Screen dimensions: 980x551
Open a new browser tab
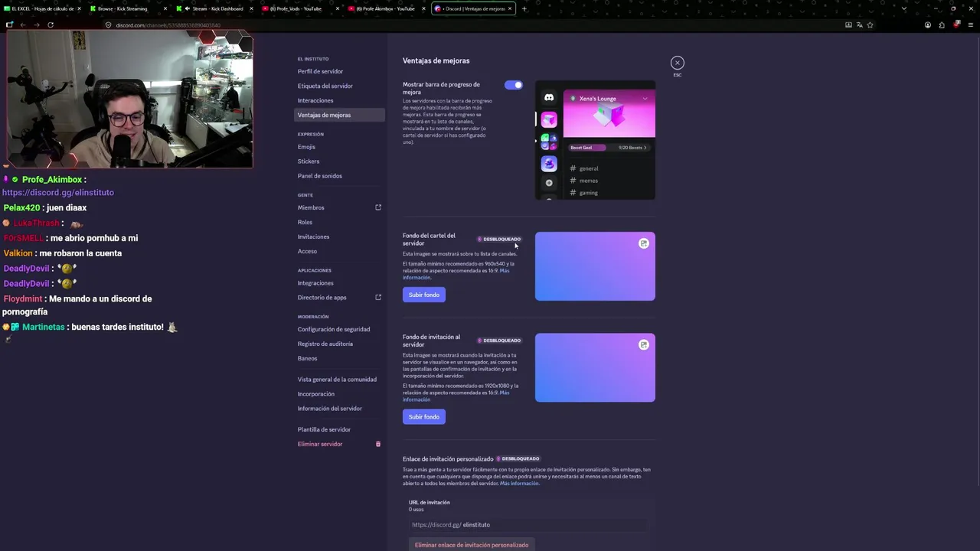point(524,8)
